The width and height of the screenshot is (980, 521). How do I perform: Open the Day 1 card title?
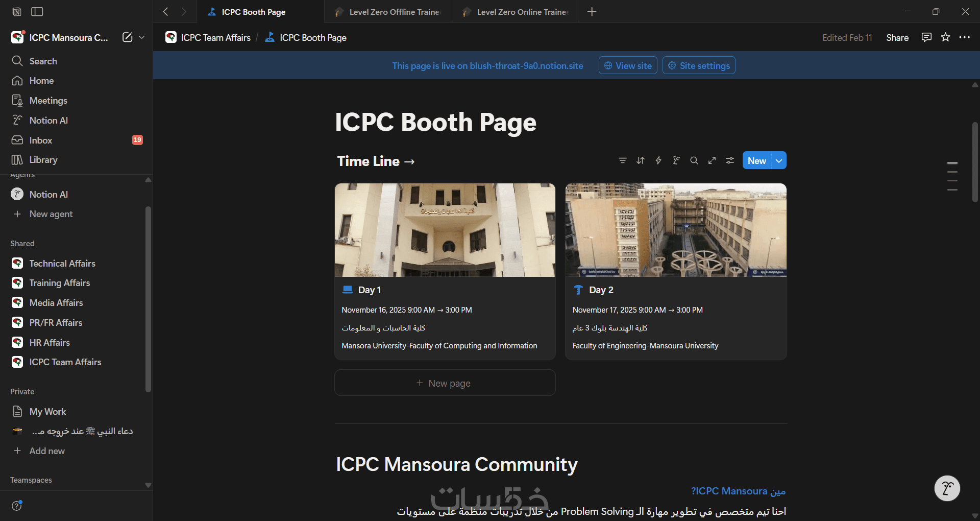(x=370, y=290)
